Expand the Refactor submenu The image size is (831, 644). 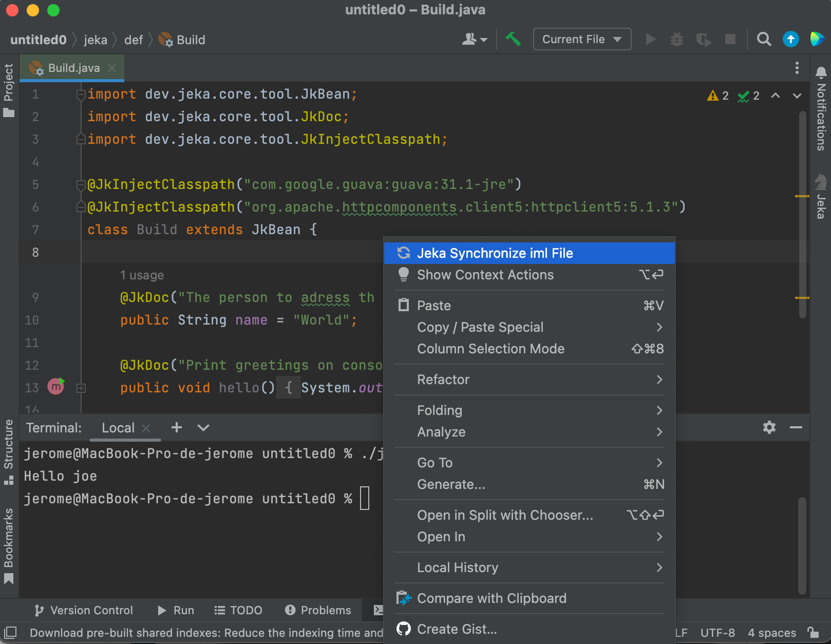530,380
